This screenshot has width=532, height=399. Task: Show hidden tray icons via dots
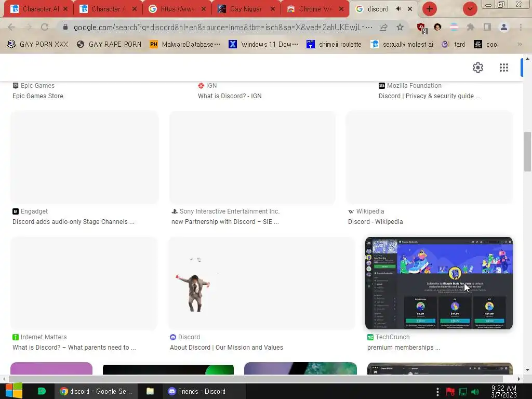(x=437, y=392)
